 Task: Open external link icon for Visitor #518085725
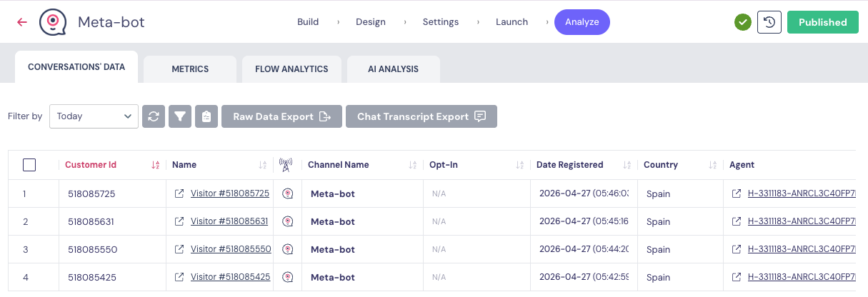coord(179,193)
